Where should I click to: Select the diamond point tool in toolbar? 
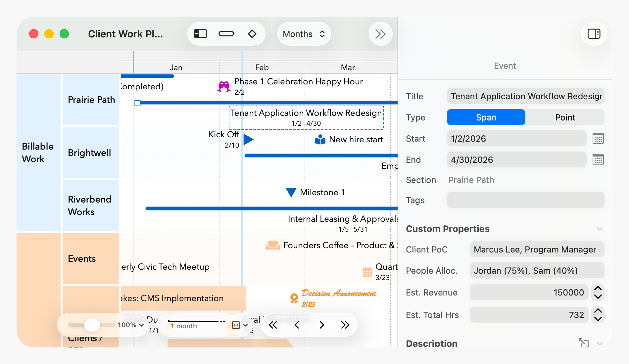click(252, 33)
